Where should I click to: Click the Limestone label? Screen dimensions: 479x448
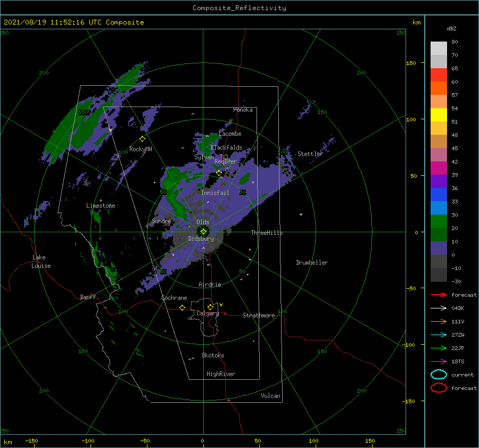[x=101, y=206]
